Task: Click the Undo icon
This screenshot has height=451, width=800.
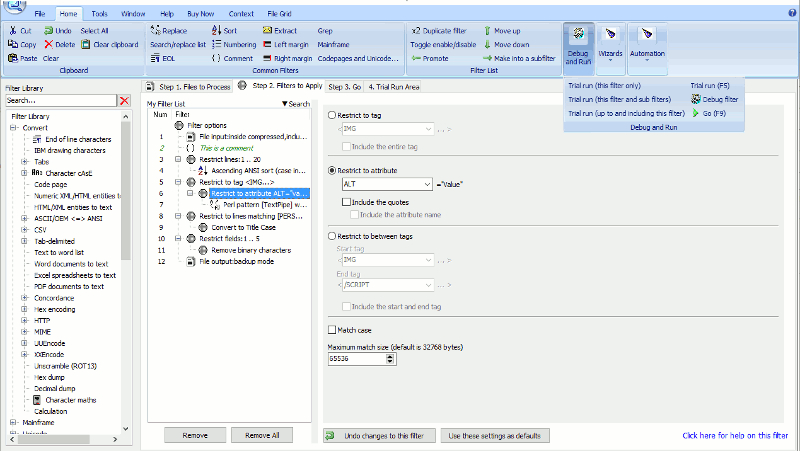Action: (48, 31)
